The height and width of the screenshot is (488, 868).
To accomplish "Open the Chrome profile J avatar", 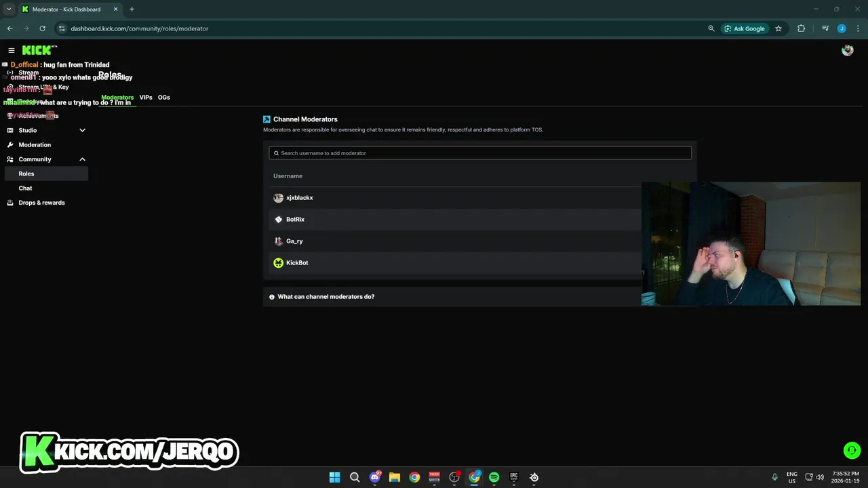I will tap(842, 28).
